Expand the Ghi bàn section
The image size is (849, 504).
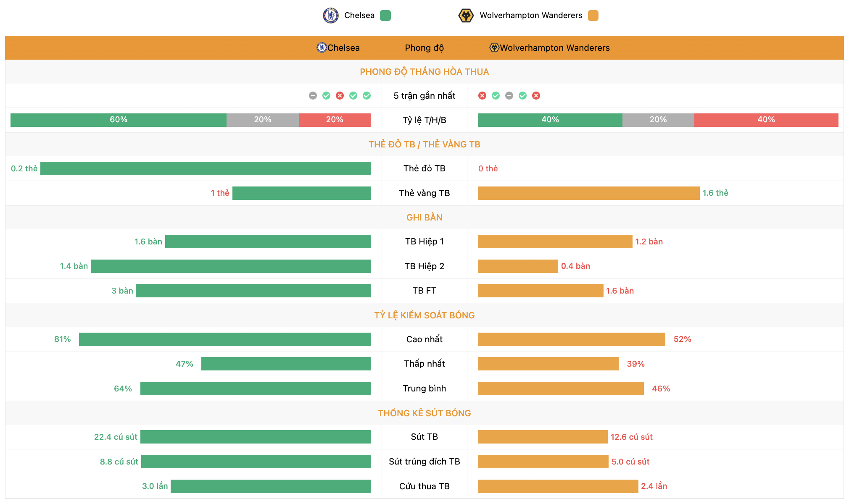point(424,218)
